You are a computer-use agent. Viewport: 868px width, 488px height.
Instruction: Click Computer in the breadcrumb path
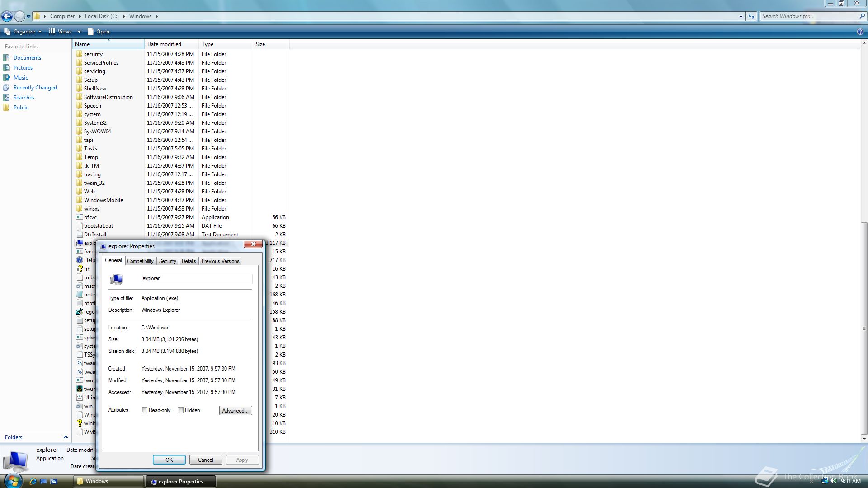(62, 16)
